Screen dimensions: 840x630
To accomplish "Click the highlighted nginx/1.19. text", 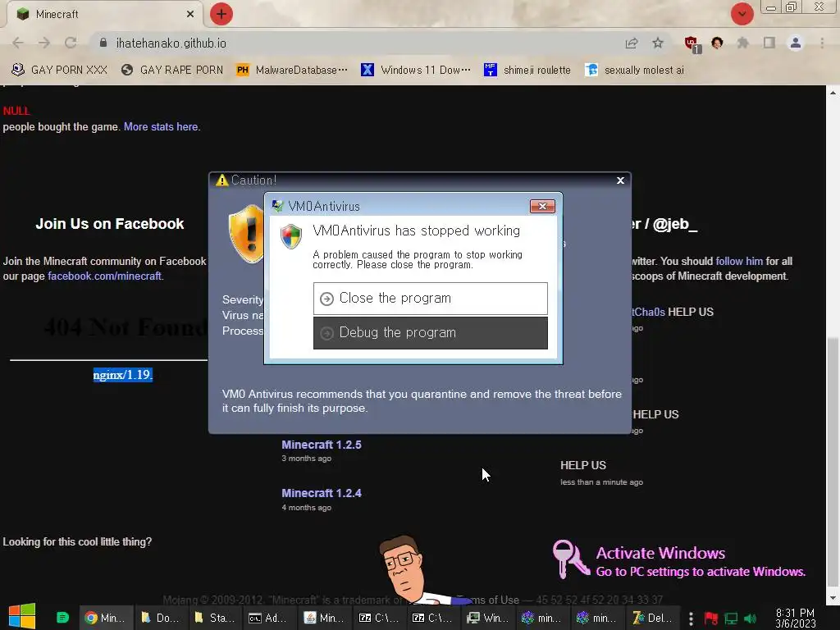I will point(123,374).
